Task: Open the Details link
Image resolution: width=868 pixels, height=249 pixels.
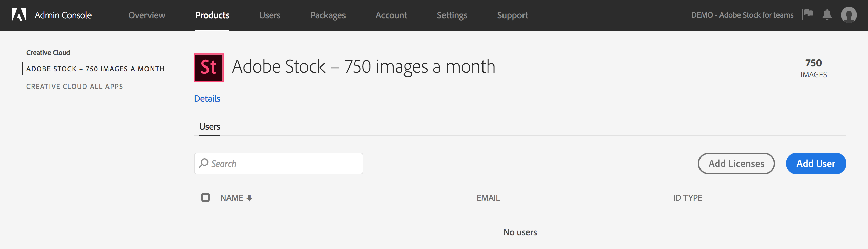Action: [x=207, y=99]
